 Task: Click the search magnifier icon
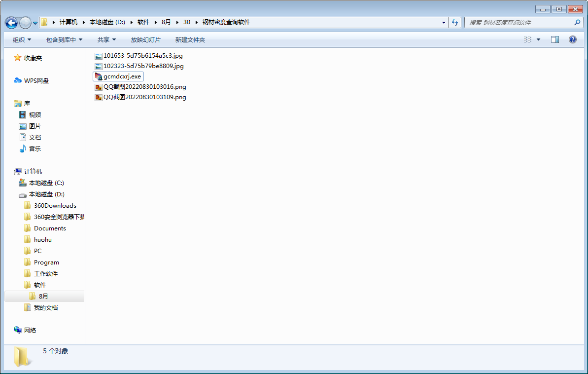tap(577, 23)
